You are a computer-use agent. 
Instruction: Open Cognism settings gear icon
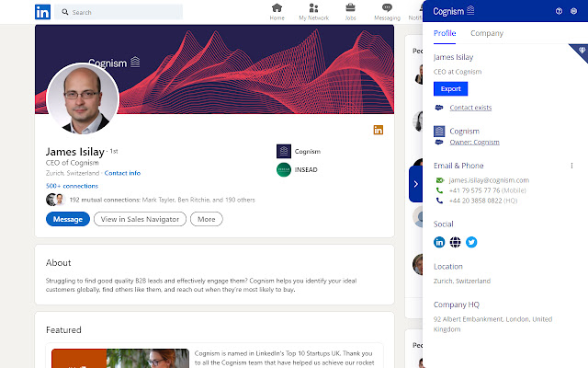click(x=573, y=11)
